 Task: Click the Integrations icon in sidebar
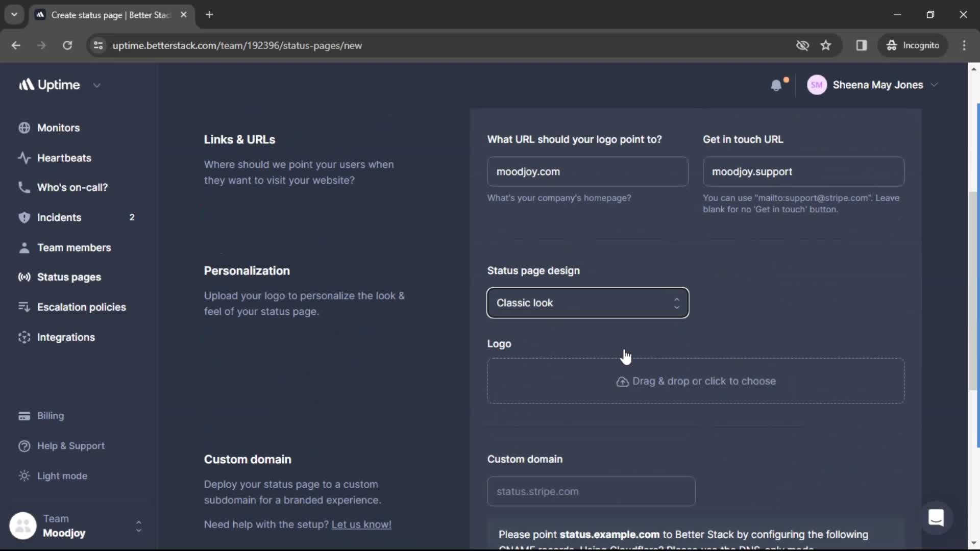tap(23, 336)
